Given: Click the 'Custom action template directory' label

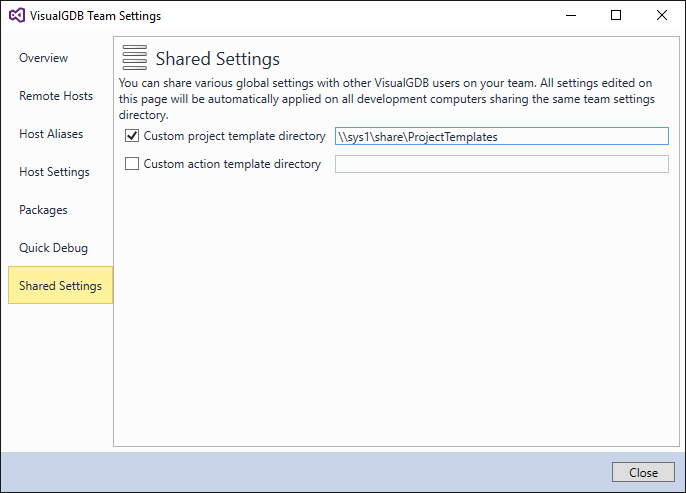Looking at the screenshot, I should [232, 164].
